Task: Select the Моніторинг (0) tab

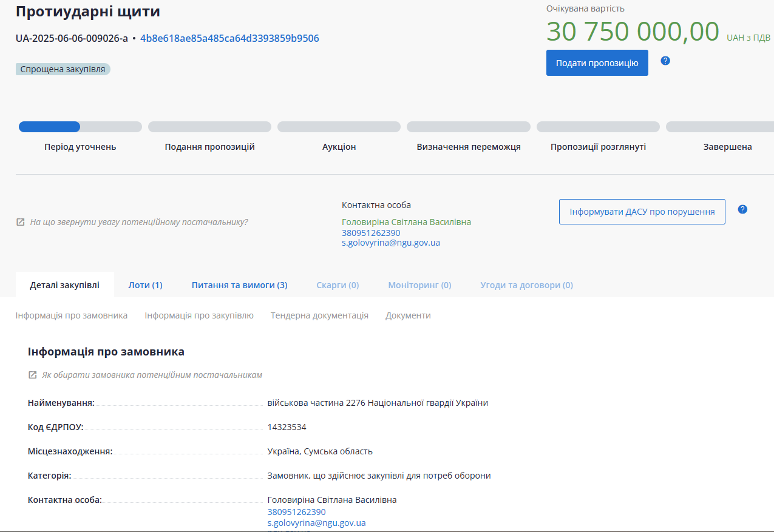Action: point(419,285)
